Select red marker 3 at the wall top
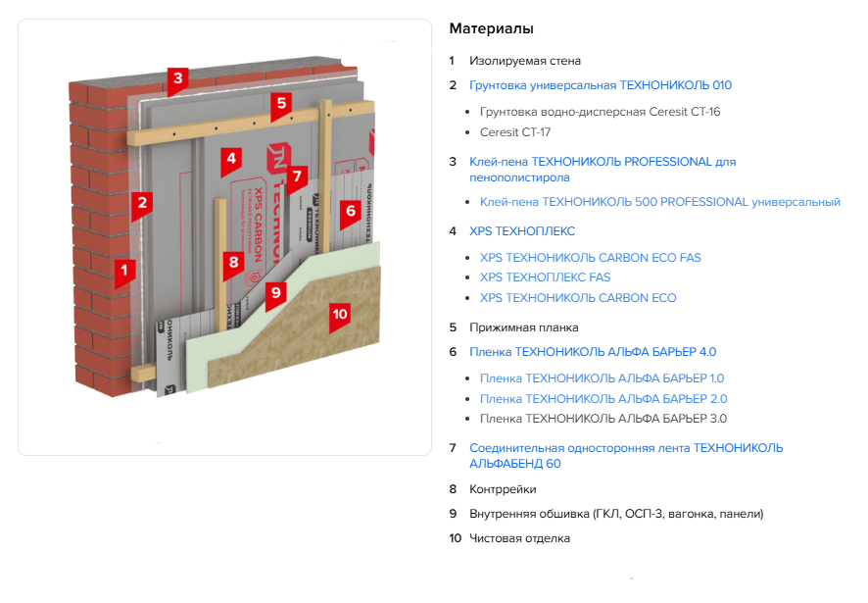Image resolution: width=868 pixels, height=603 pixels. (x=176, y=78)
